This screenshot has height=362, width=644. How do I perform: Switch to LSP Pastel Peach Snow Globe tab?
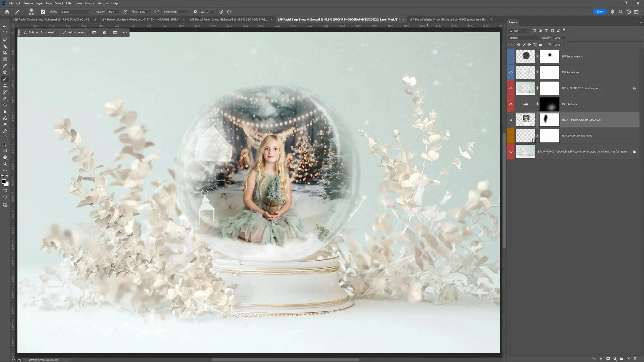[x=229, y=20]
